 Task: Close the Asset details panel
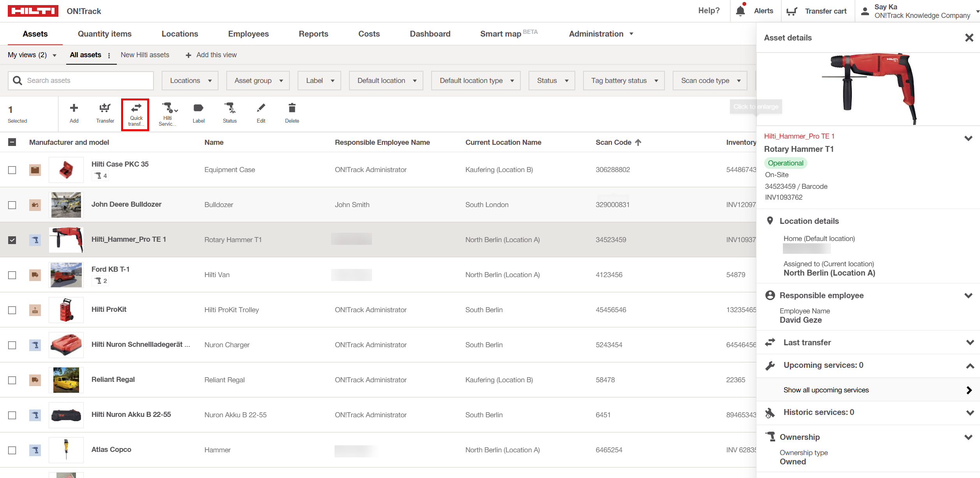point(969,38)
